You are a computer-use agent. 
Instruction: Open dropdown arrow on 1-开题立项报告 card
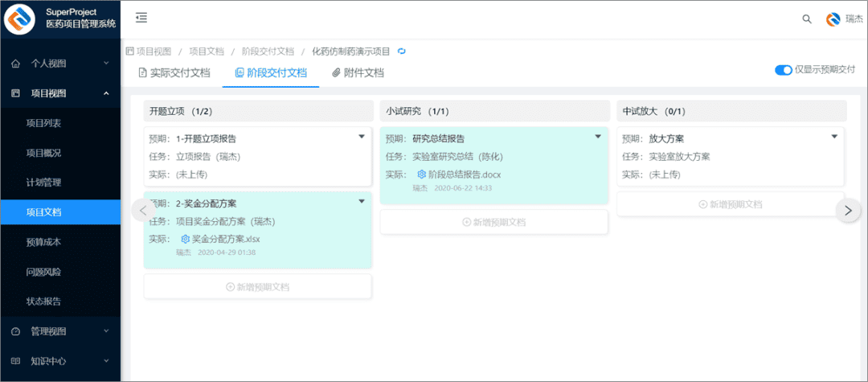[362, 136]
